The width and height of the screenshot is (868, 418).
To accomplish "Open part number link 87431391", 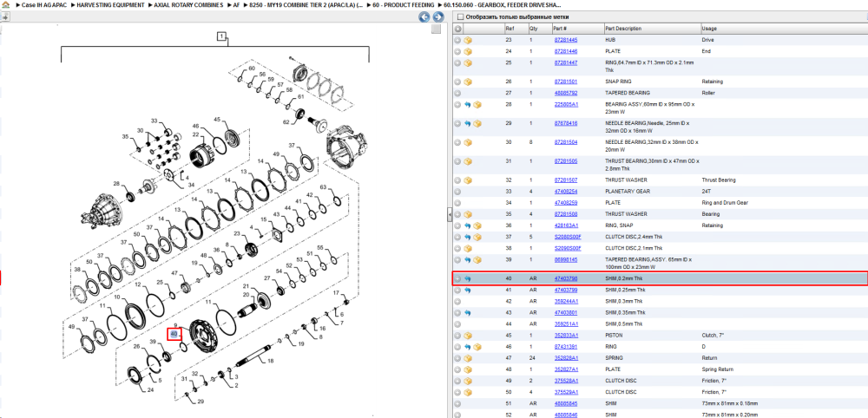I will pyautogui.click(x=566, y=347).
